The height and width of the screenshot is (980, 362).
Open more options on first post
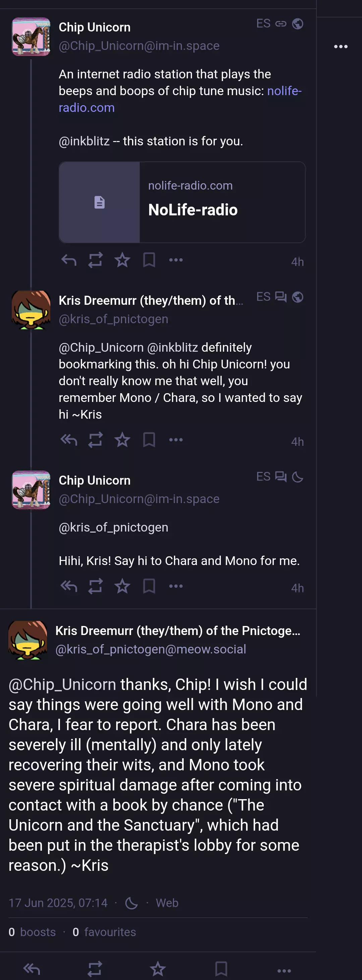point(176,260)
